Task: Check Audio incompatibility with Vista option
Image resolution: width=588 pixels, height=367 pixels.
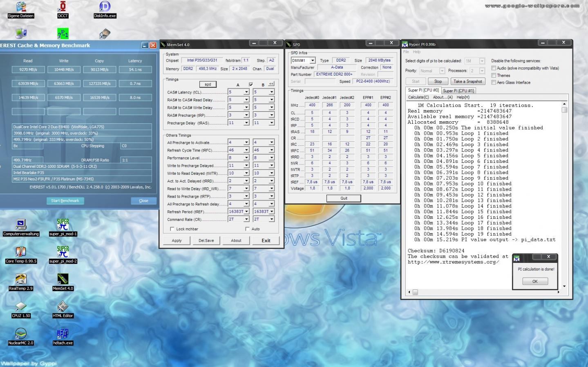Action: pos(494,68)
